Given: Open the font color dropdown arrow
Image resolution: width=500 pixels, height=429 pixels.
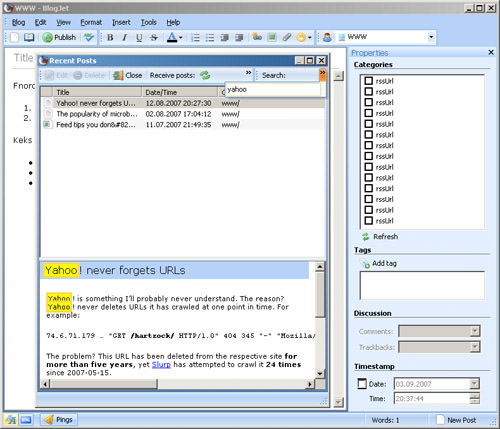Looking at the screenshot, I should point(180,38).
